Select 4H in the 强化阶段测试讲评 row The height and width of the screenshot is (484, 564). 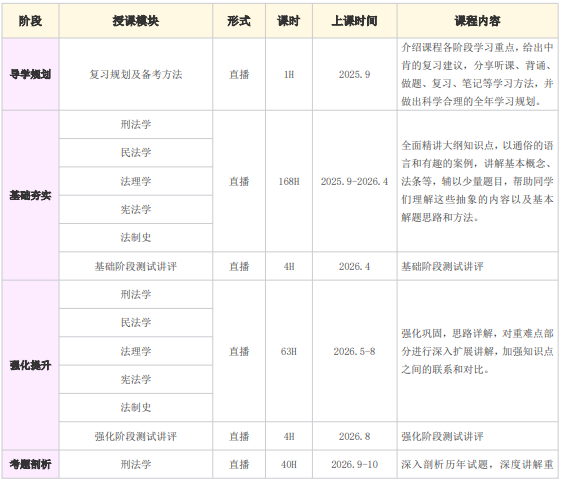[289, 437]
